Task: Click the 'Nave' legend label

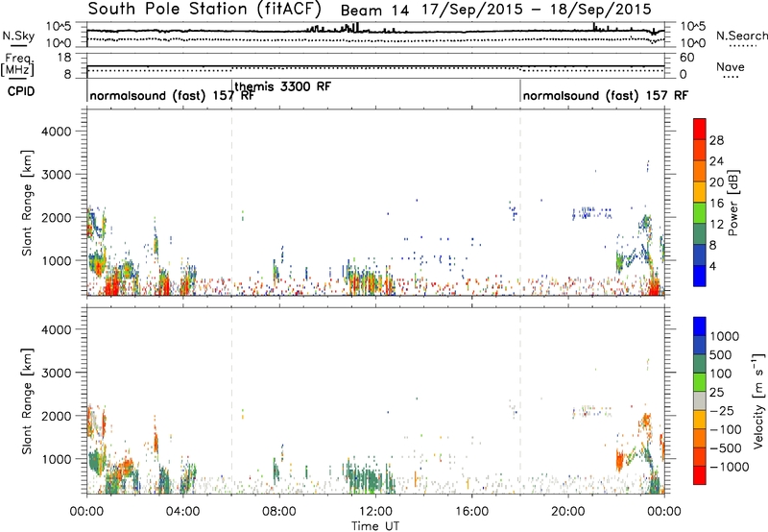Action: coord(731,66)
